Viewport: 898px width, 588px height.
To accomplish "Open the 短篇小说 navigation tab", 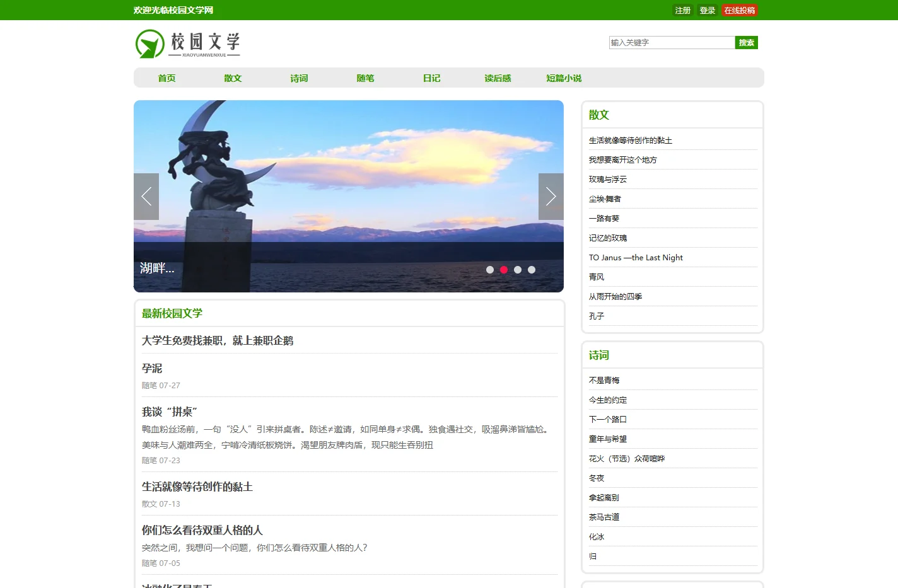I will pos(564,78).
